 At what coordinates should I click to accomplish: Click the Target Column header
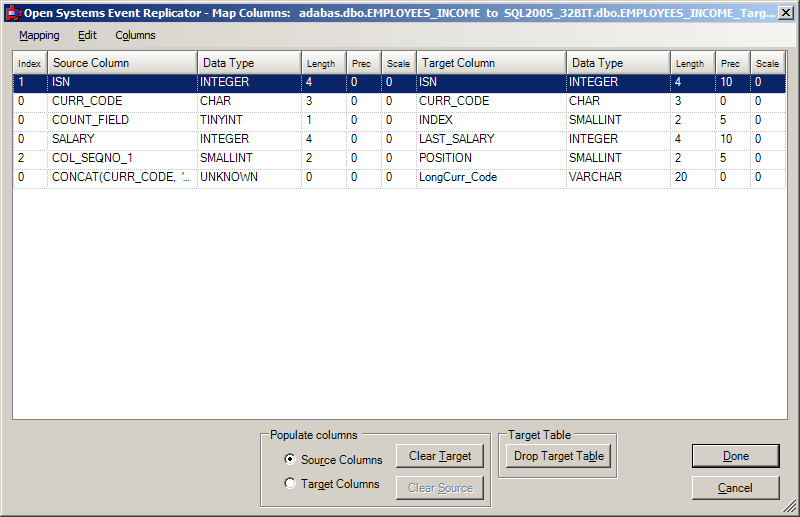point(491,63)
